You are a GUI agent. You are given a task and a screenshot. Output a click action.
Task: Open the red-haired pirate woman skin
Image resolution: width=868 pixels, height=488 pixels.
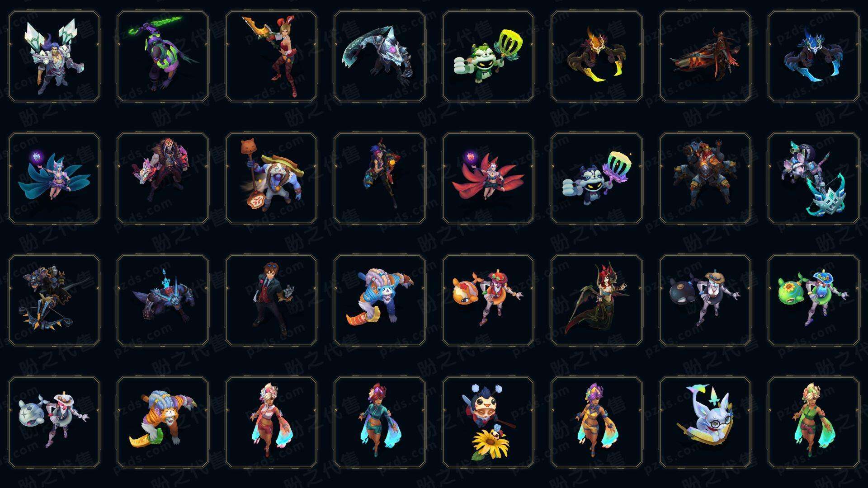click(597, 300)
